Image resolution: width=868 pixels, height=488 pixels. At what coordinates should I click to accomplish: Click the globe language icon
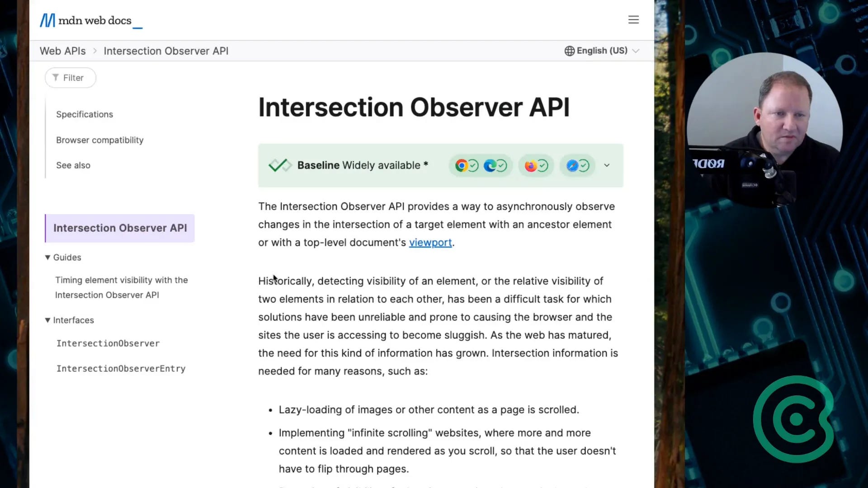569,51
